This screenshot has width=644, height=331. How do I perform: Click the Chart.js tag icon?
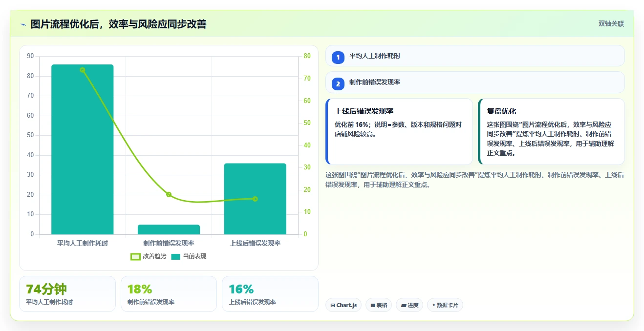(333, 306)
